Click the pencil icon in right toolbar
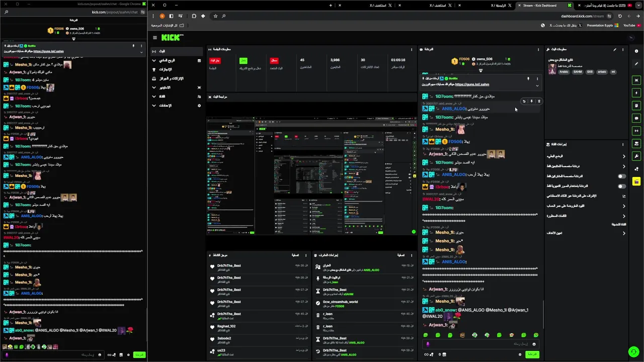644x362 pixels. tap(636, 64)
